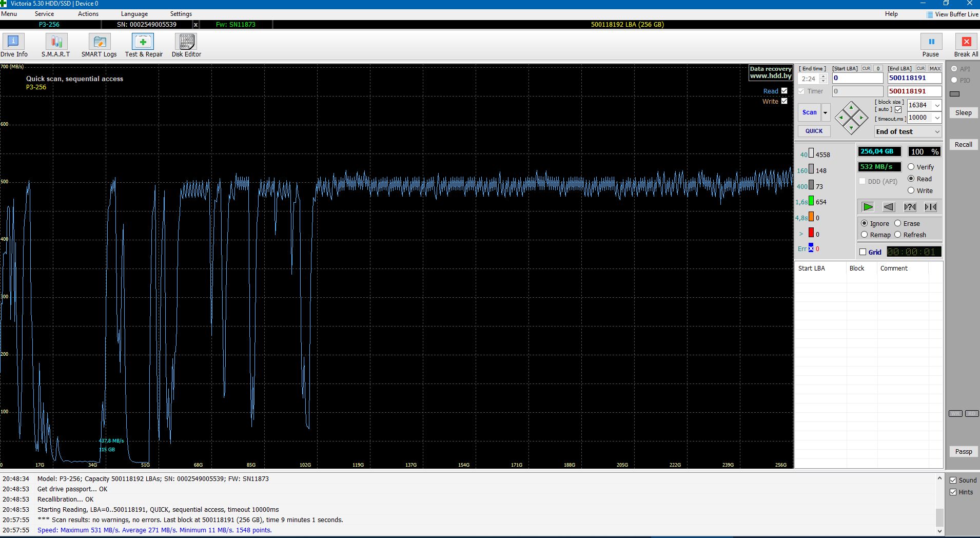980x538 pixels.
Task: Click the small gray rectangle under PIO
Action: 955,94
